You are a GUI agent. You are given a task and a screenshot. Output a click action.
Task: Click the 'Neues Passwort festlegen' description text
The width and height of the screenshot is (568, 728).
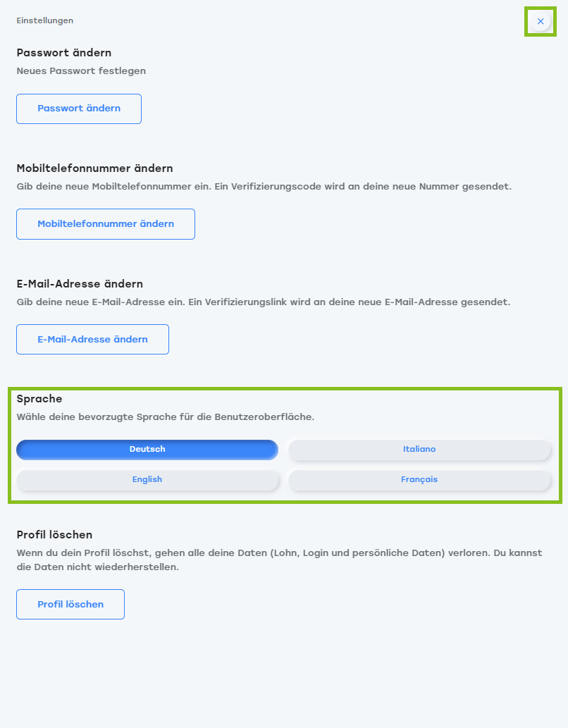tap(81, 71)
